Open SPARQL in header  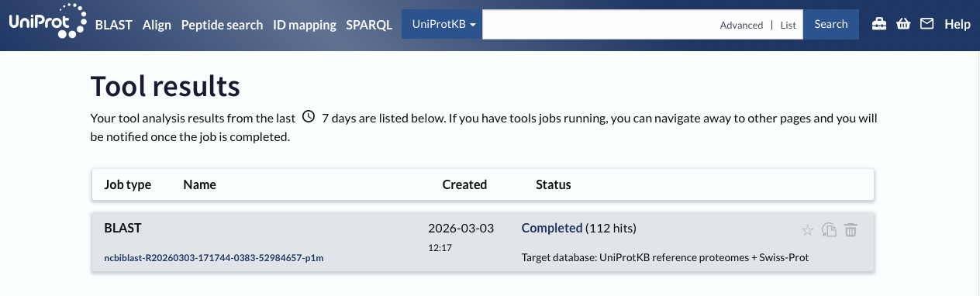tap(369, 25)
